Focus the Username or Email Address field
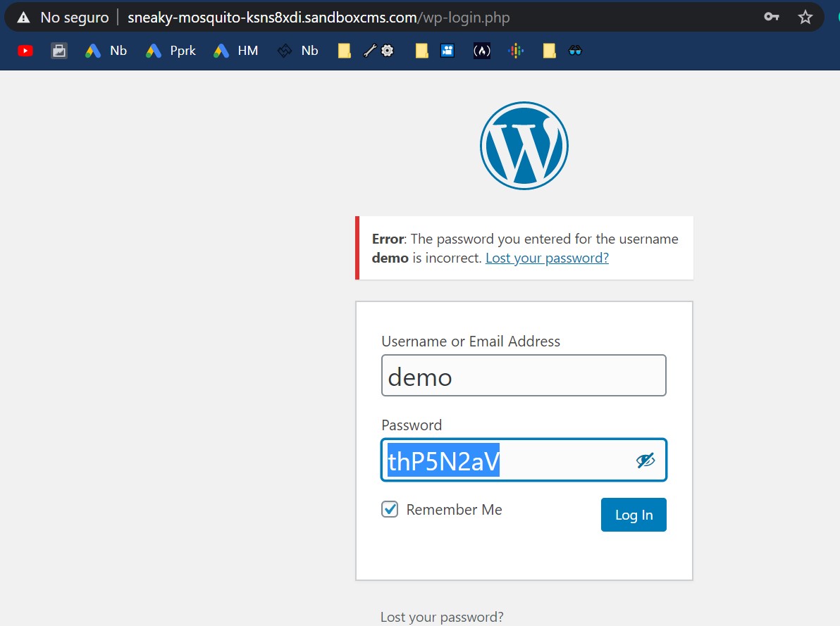The image size is (840, 626). (524, 375)
